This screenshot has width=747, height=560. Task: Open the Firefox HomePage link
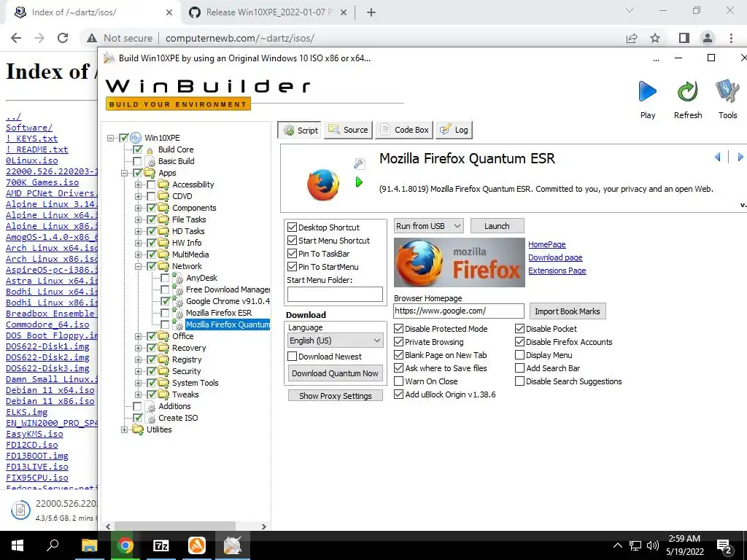tap(547, 244)
